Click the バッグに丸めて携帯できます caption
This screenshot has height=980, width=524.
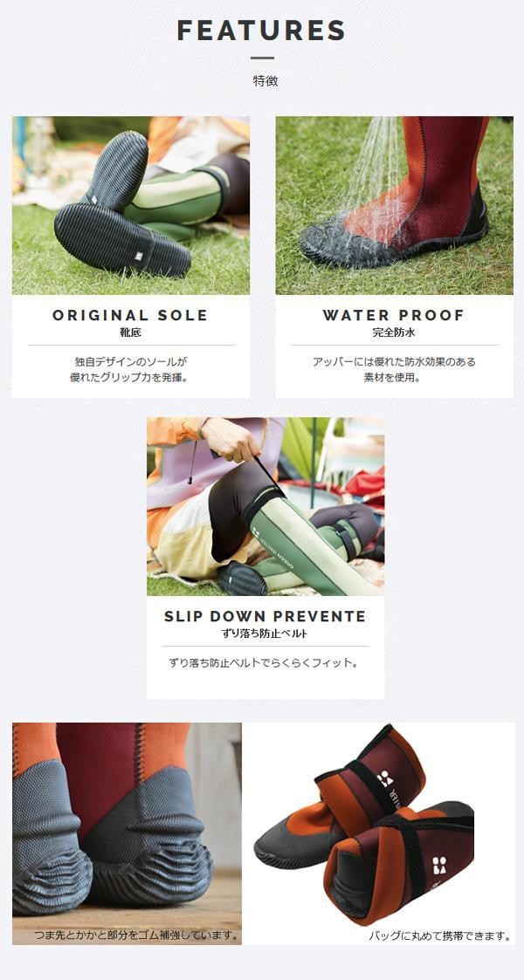coord(439,935)
